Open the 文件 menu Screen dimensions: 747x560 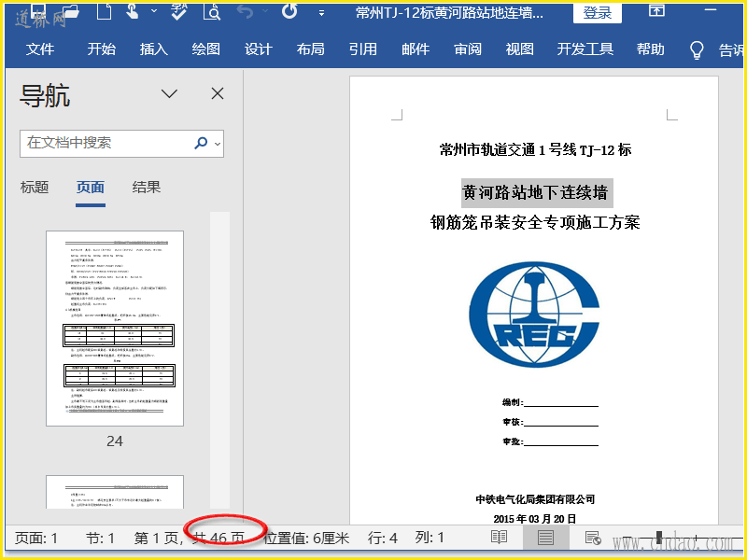(x=40, y=49)
